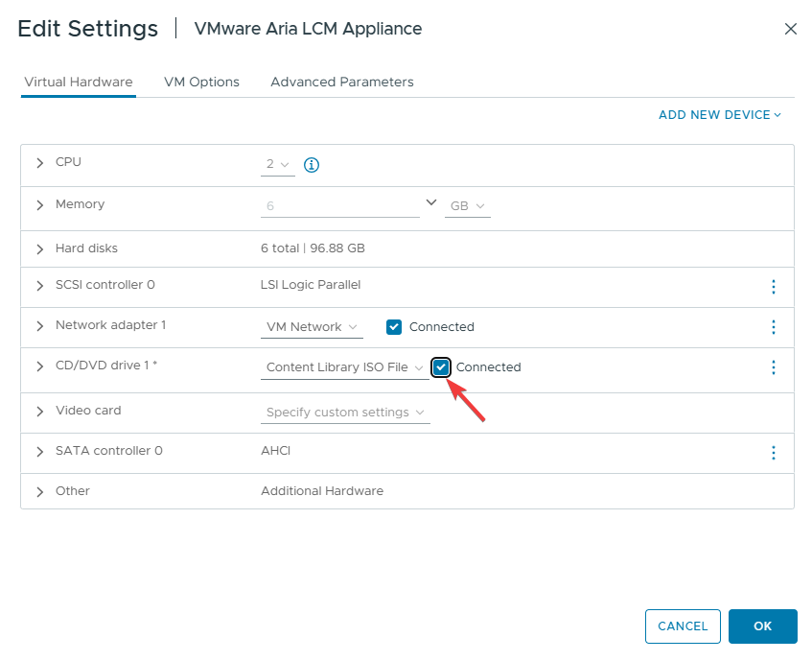Open Specify custom settings dropdown
Image resolution: width=812 pixels, height=661 pixels.
[x=345, y=413]
